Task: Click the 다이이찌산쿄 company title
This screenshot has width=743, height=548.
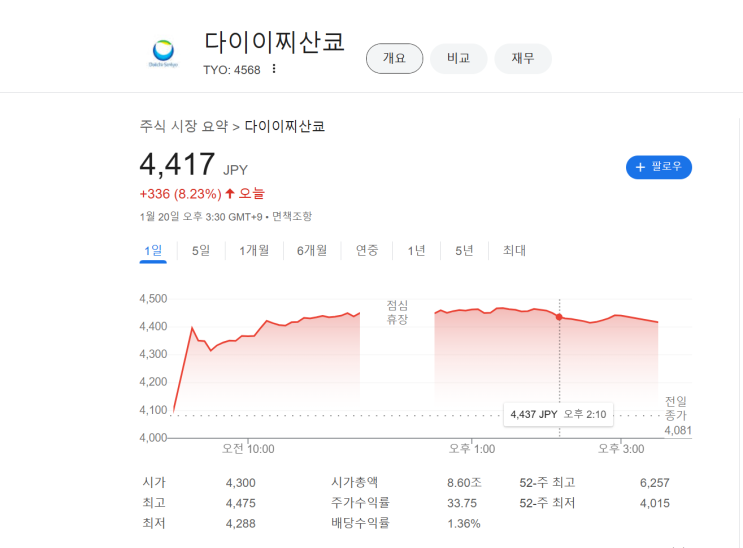Action: pyautogui.click(x=274, y=42)
